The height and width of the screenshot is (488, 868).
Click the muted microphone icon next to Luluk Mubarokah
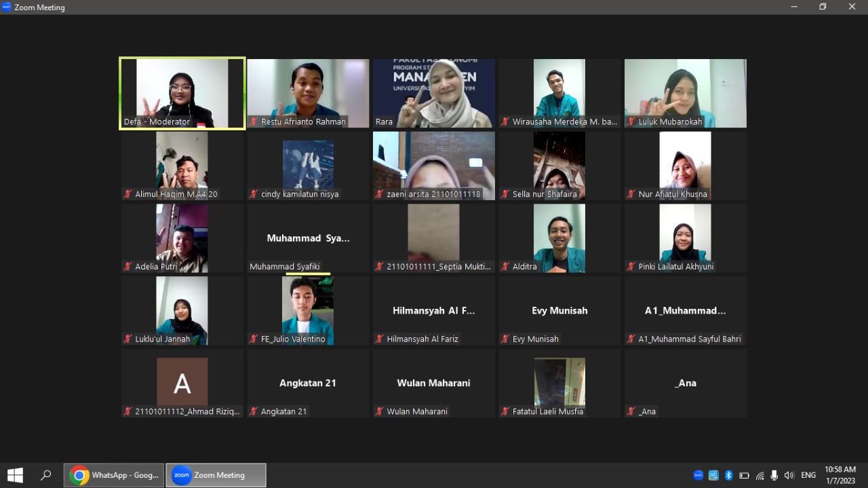click(631, 122)
